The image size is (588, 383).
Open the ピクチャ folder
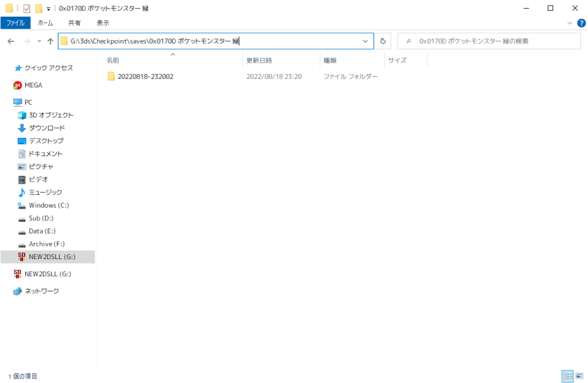coord(41,167)
